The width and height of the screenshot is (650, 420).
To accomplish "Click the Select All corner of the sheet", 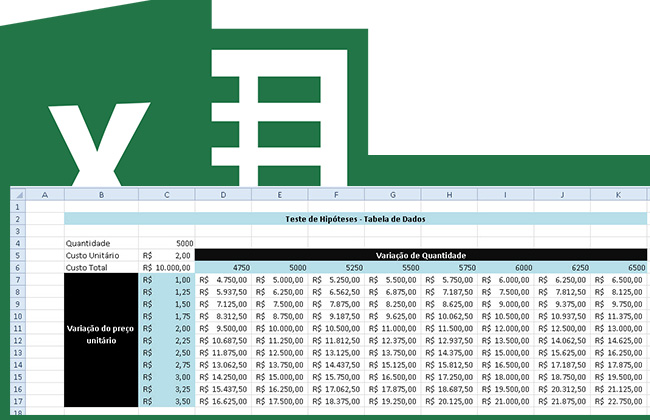I will point(18,194).
